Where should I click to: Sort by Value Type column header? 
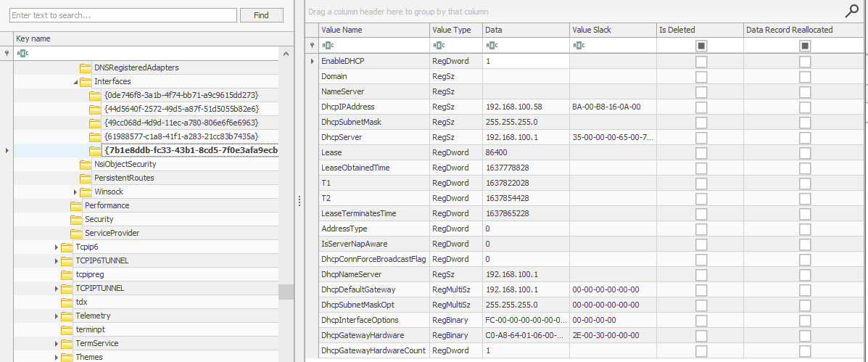click(455, 30)
